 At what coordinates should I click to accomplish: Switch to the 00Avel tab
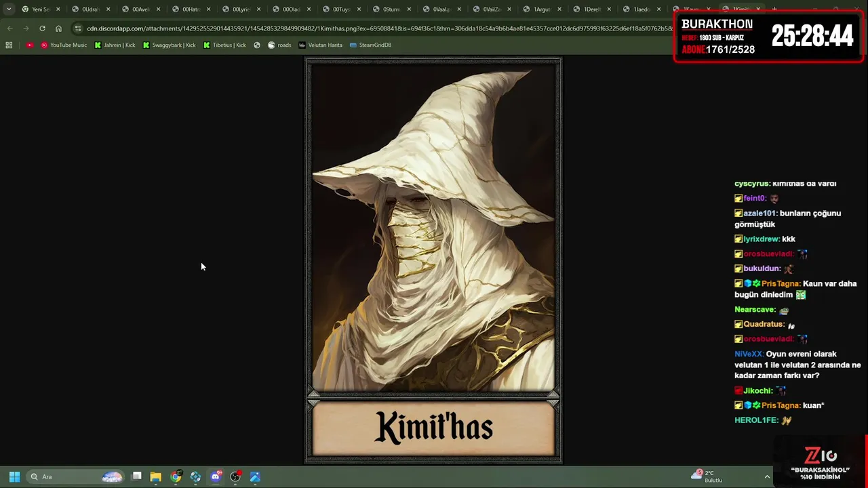[140, 9]
